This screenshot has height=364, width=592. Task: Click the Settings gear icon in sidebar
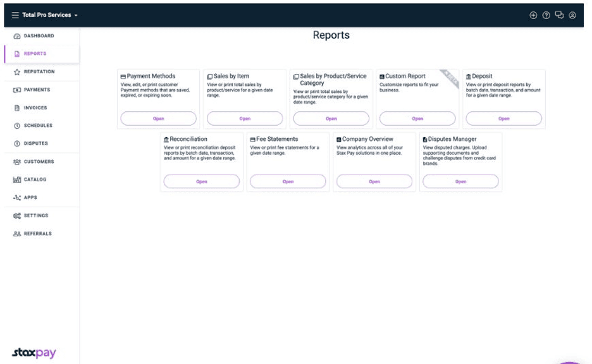tap(17, 216)
